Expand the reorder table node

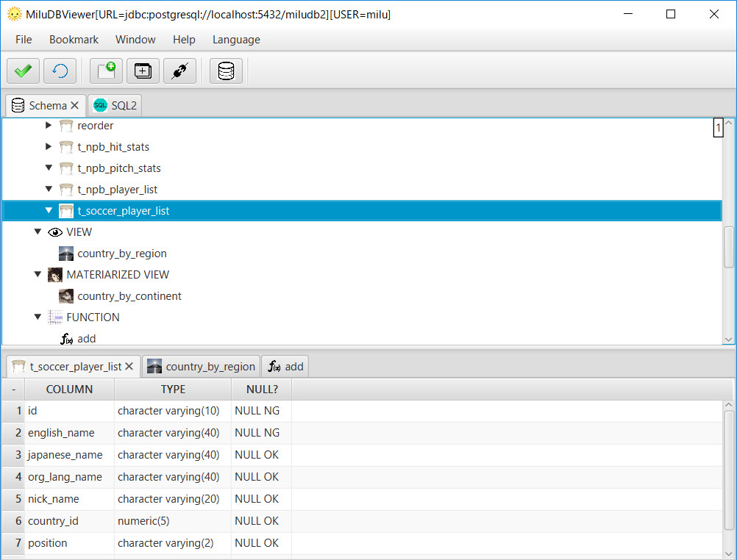(49, 125)
